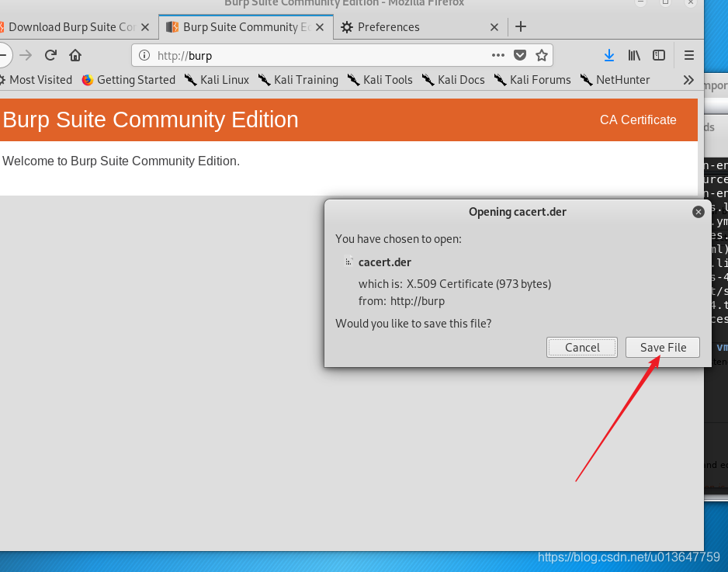Open the Kali Linux bookmark
This screenshot has height=572, width=728.
tap(217, 80)
